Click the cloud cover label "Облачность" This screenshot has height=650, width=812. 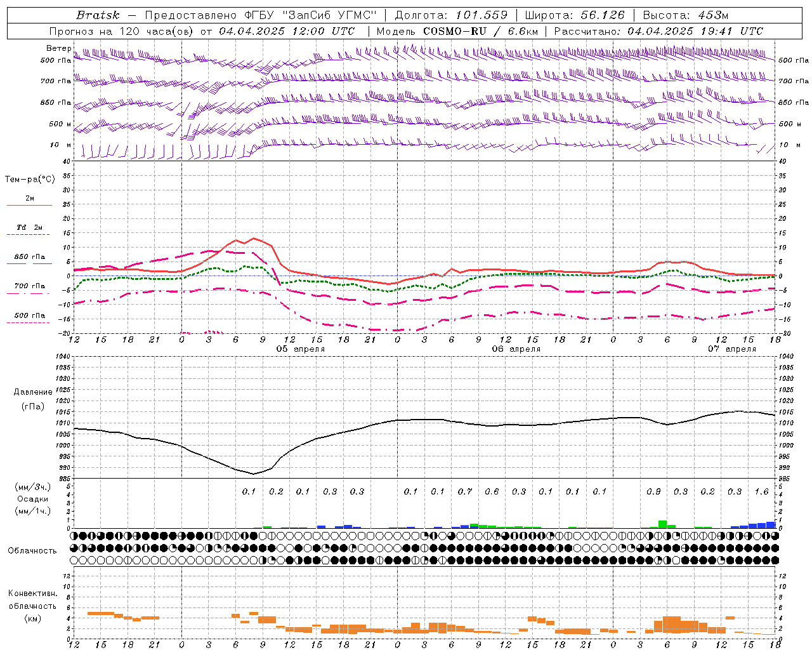[32, 551]
